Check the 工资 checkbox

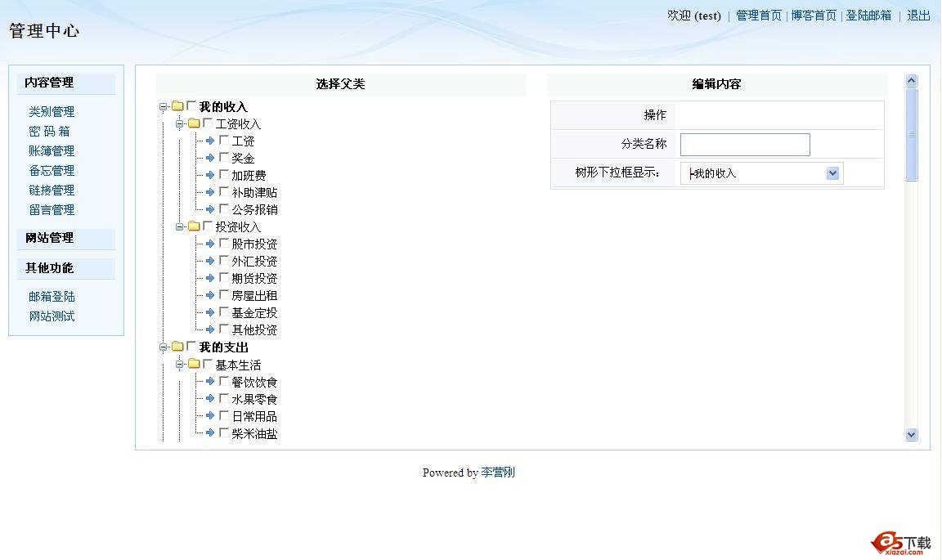(x=224, y=141)
